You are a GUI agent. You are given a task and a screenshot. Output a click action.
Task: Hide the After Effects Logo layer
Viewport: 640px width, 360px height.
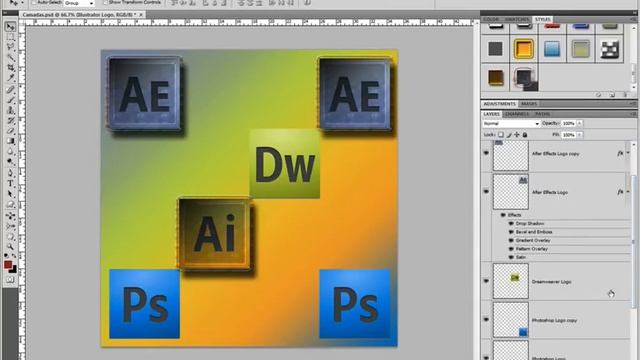tap(486, 191)
